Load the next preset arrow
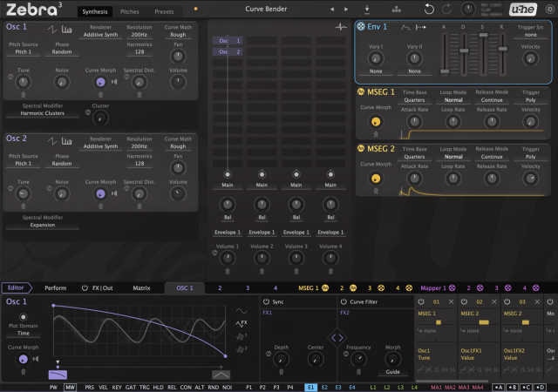558x392 pixels. (346, 10)
